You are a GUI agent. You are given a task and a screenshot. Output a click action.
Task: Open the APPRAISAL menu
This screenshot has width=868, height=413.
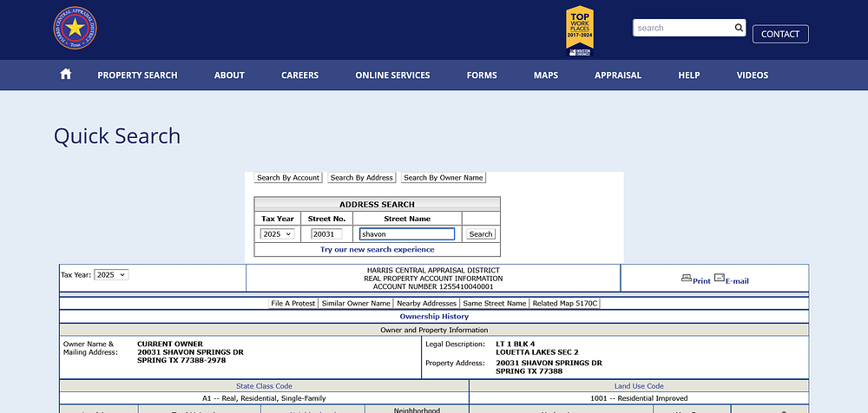click(x=618, y=75)
